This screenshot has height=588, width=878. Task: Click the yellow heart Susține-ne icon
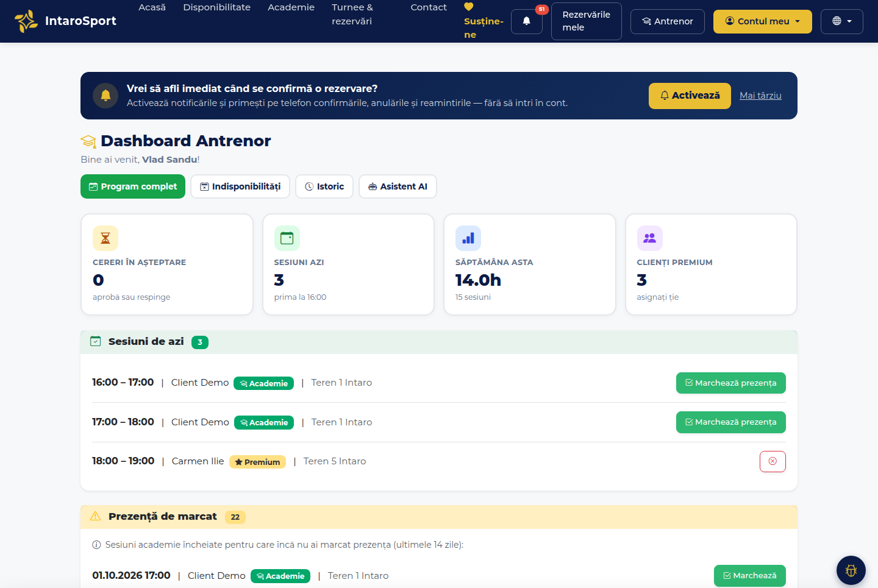point(469,7)
